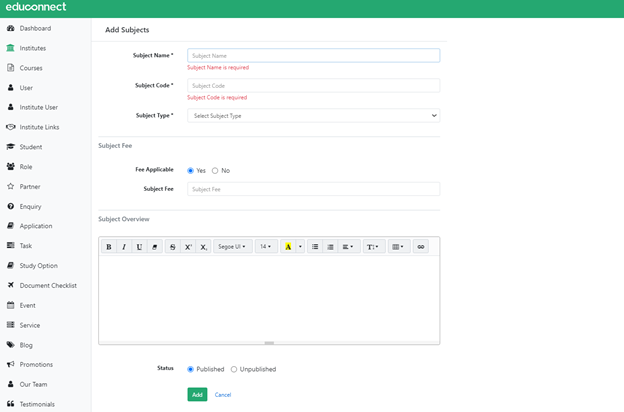Open Dashboard menu item
Screen dimensions: 624x412
35,28
